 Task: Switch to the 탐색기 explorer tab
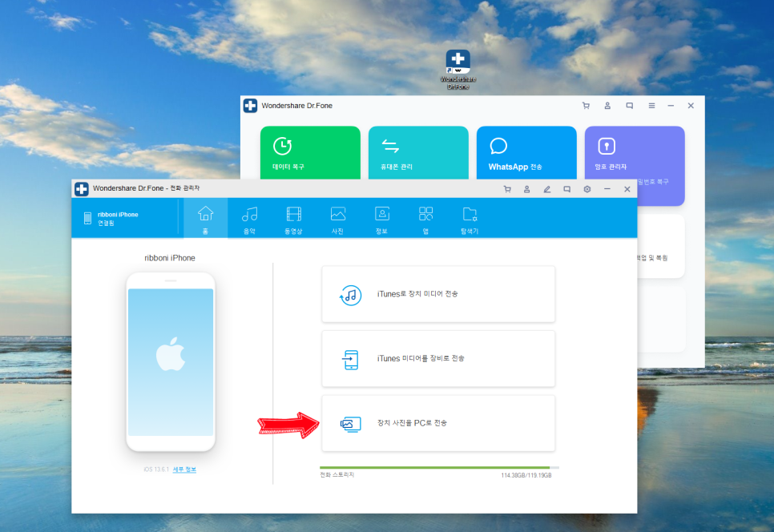[470, 219]
